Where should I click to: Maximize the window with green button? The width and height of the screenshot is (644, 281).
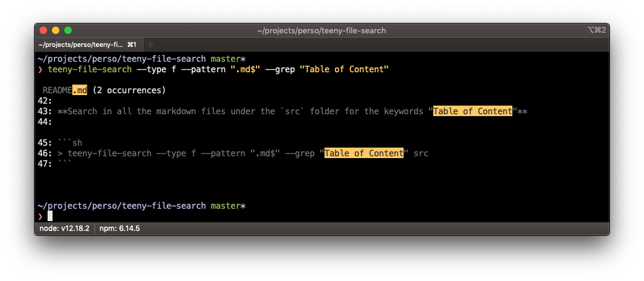[68, 30]
